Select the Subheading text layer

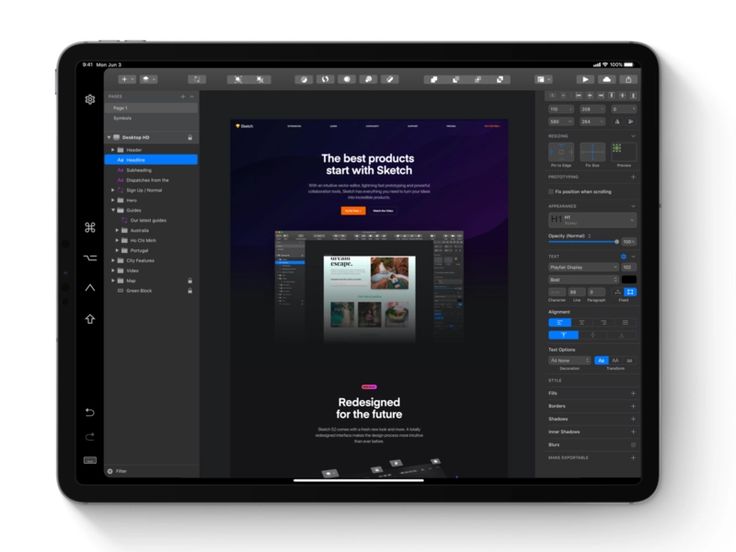pyautogui.click(x=151, y=170)
